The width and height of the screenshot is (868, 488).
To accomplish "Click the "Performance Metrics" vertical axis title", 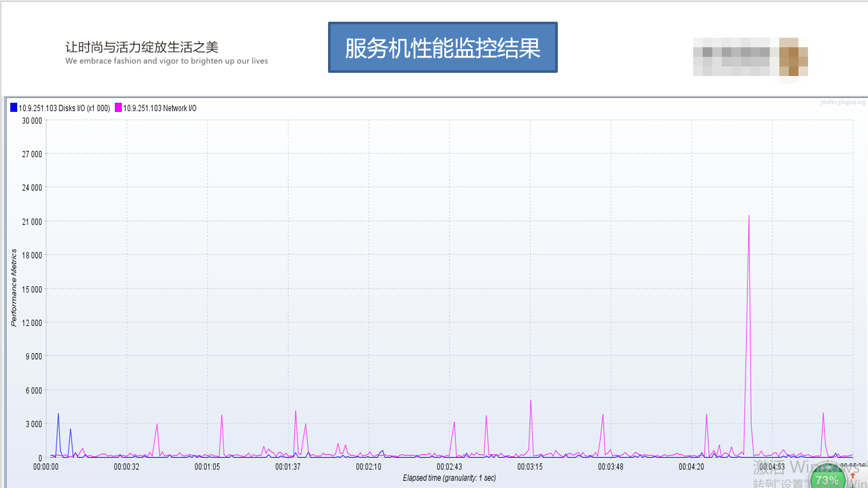I will [x=14, y=287].
